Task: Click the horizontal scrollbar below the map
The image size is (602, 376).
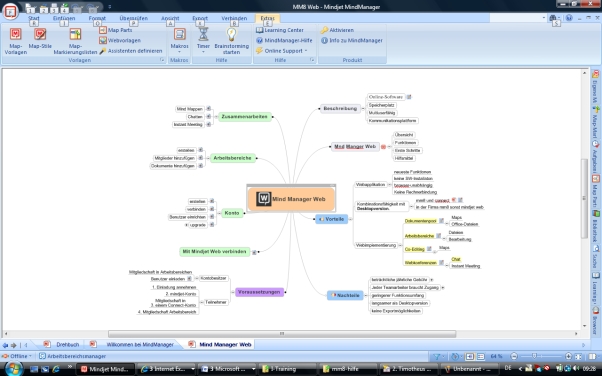Action: point(282,334)
